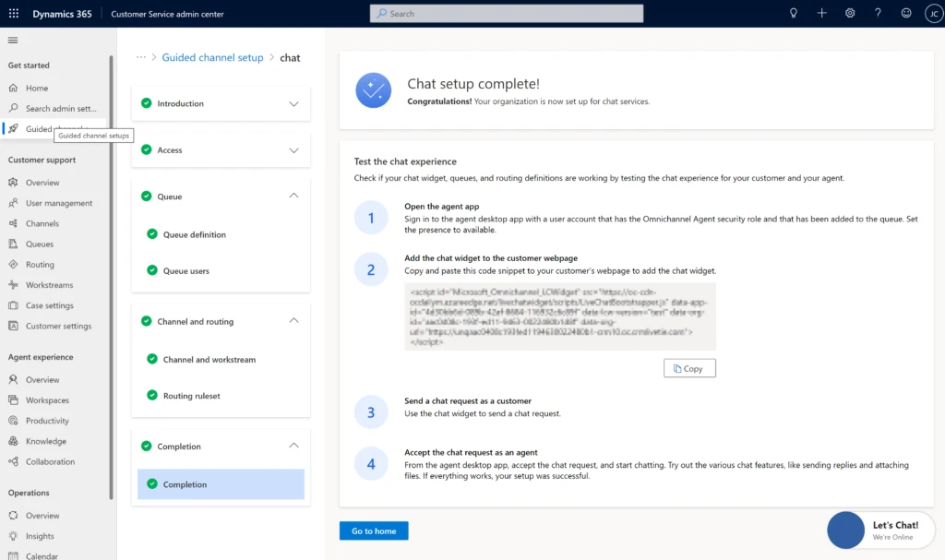945x560 pixels.
Task: Send feedback via the smiley icon
Action: [x=905, y=13]
